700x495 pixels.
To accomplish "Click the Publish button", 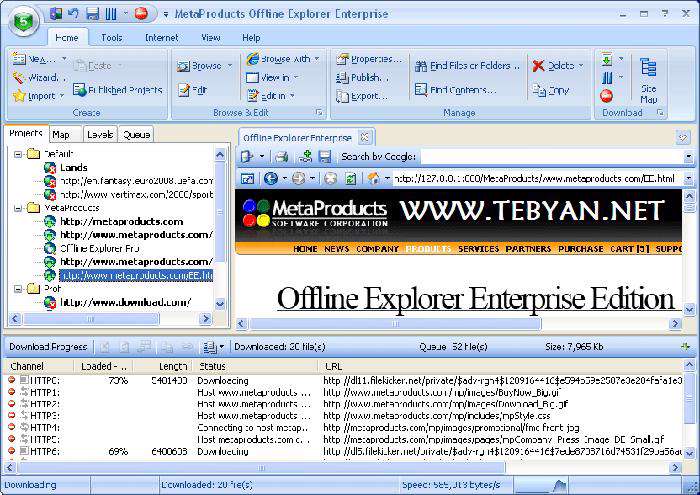I will click(362, 78).
